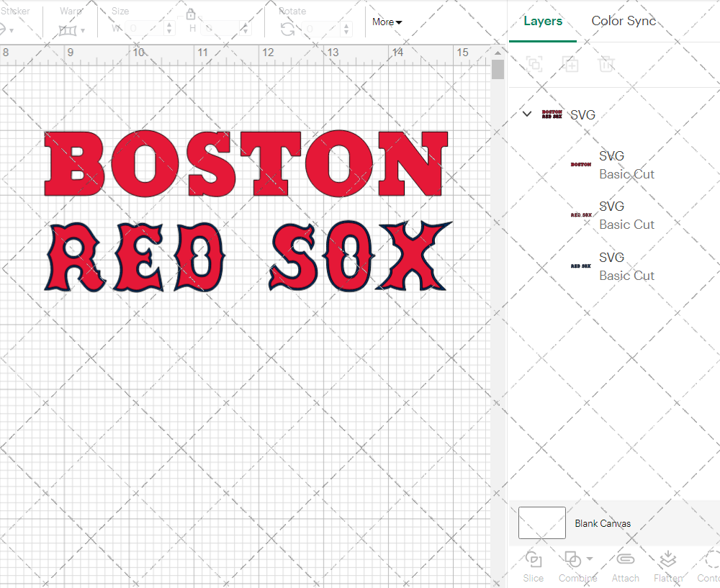Click the Blank Canvas swatch
The height and width of the screenshot is (588, 720).
(x=542, y=523)
